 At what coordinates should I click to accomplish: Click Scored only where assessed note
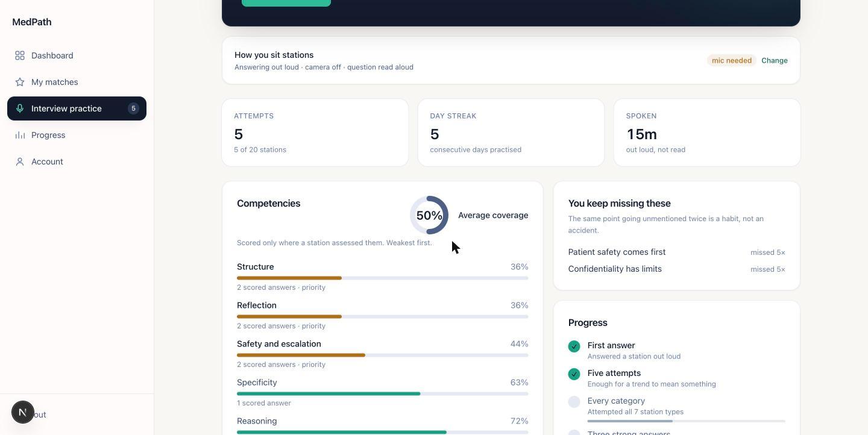coord(335,243)
